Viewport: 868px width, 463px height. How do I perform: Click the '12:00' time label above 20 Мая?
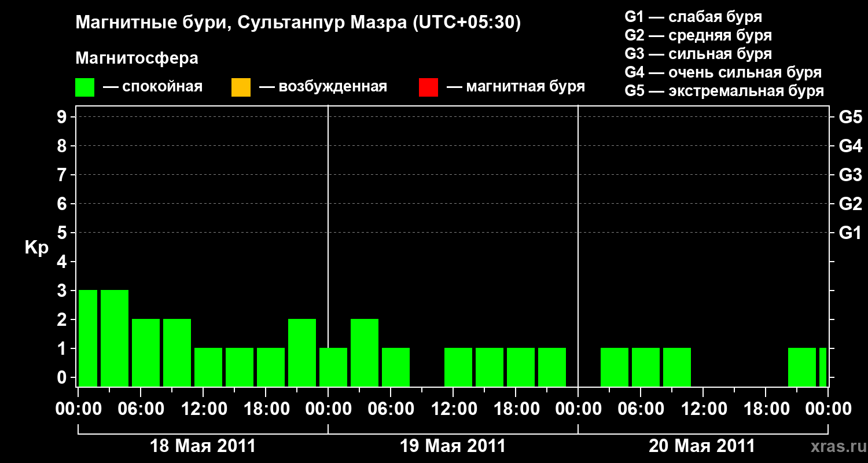(x=703, y=409)
